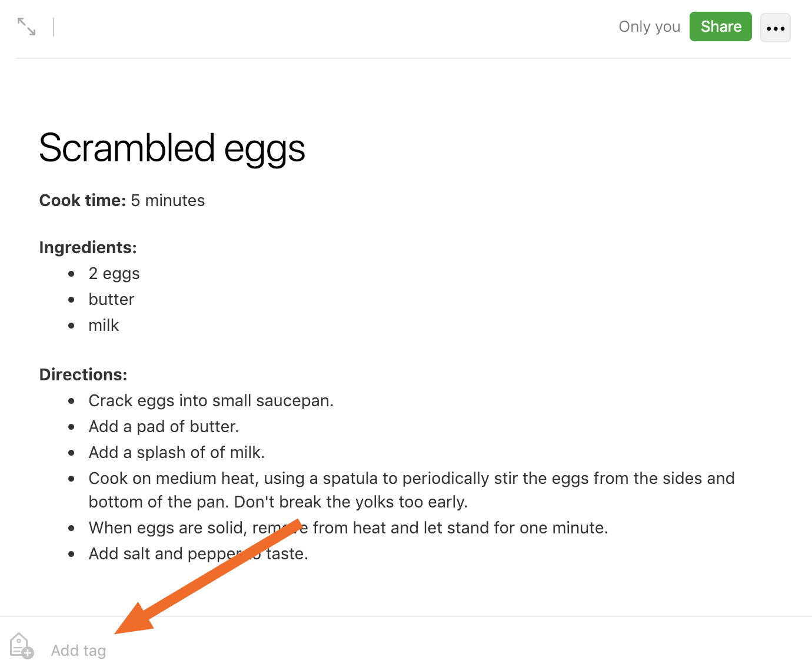This screenshot has width=812, height=670.
Task: Click the Cook time: 5 minutes line
Action: pyautogui.click(x=122, y=200)
